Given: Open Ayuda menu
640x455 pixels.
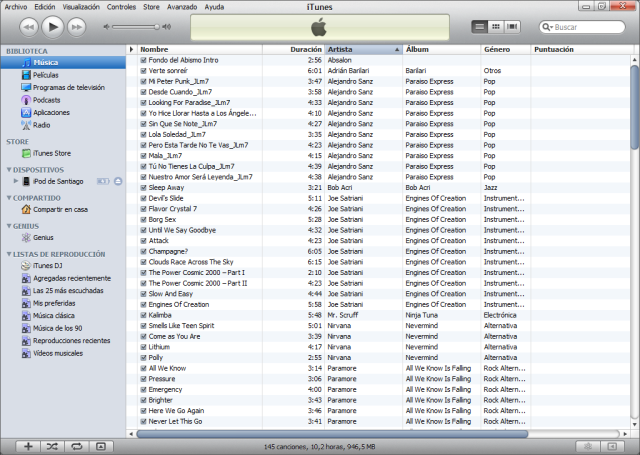Looking at the screenshot, I should tap(214, 7).
